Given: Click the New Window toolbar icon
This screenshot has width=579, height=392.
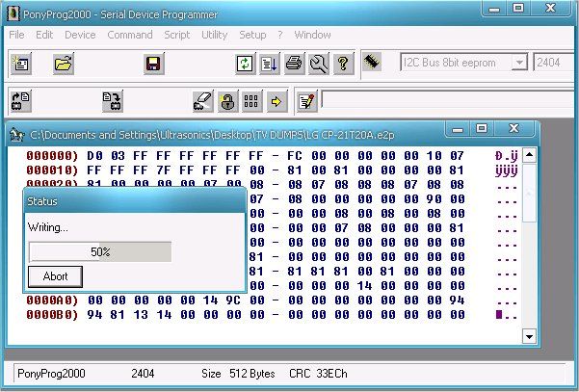Looking at the screenshot, I should click(21, 64).
